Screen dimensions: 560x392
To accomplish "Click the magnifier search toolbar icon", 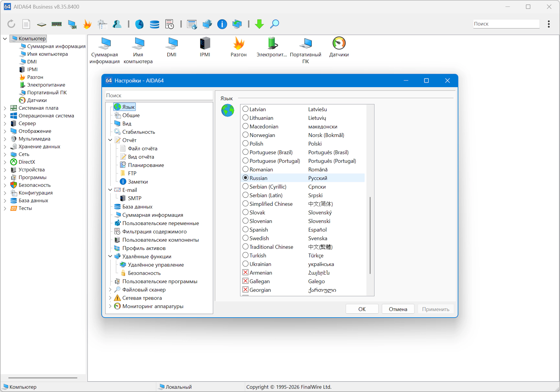I will 275,24.
